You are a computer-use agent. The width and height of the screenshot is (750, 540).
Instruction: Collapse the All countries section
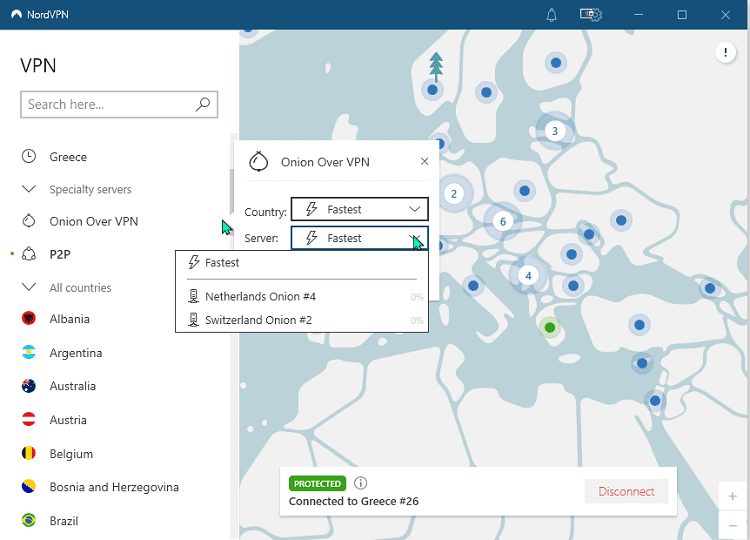29,287
